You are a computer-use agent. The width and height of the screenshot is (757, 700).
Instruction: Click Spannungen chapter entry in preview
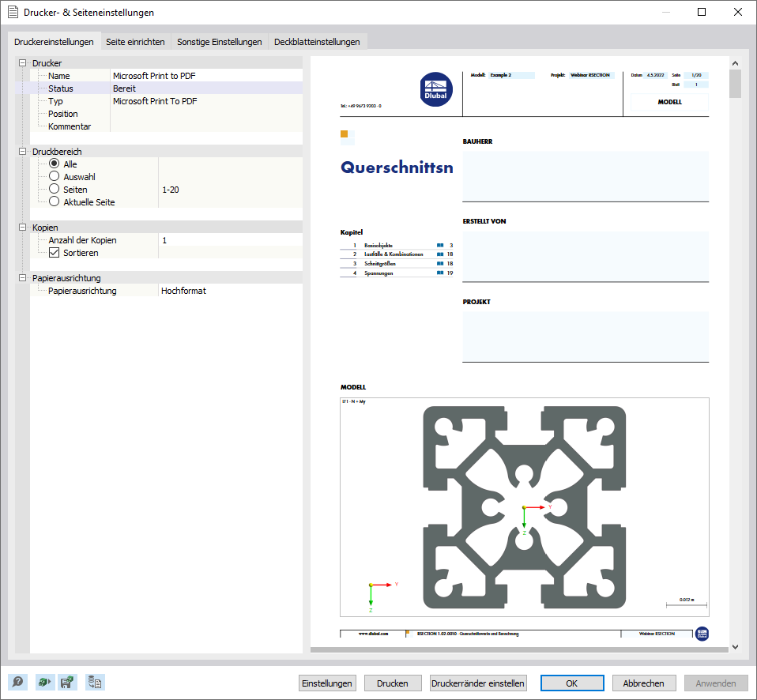[x=397, y=273]
